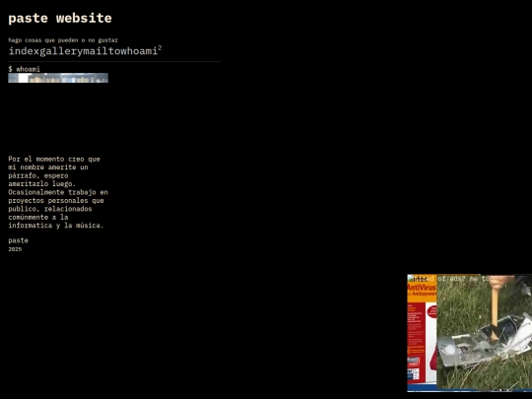Viewport: 532px width, 399px height.
Task: Click the smashed laptop image in the ad
Action: coord(484,332)
